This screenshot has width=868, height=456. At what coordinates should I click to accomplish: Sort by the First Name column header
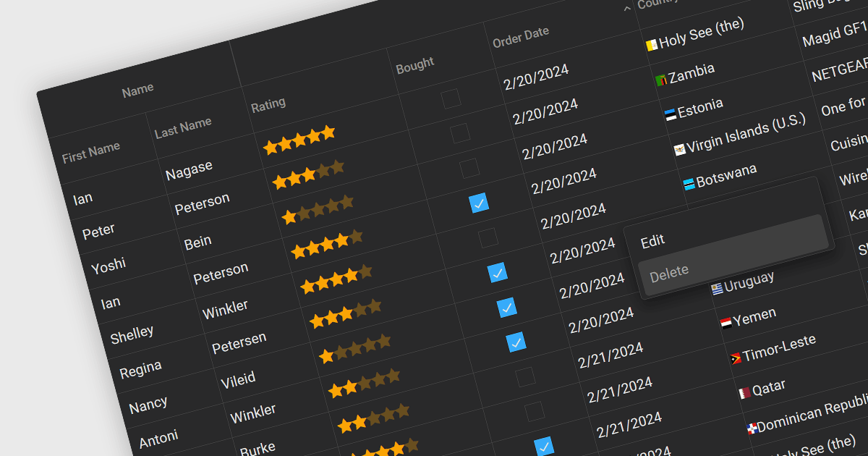91,152
